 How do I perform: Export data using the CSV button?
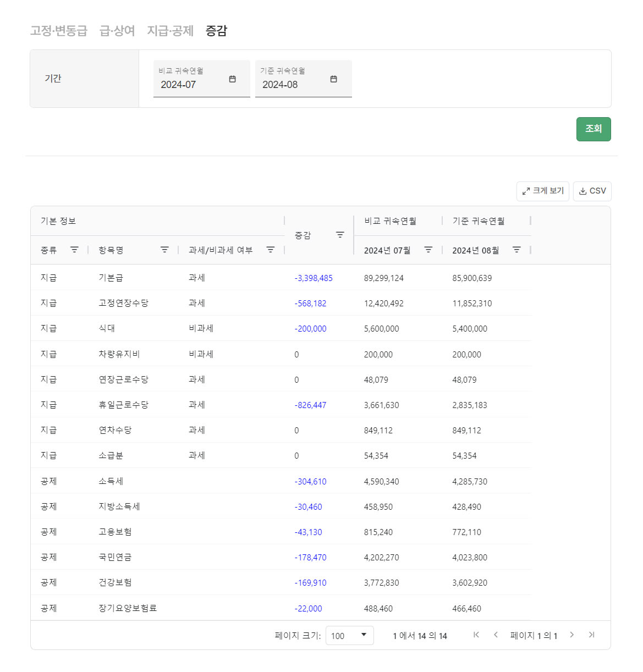click(592, 191)
